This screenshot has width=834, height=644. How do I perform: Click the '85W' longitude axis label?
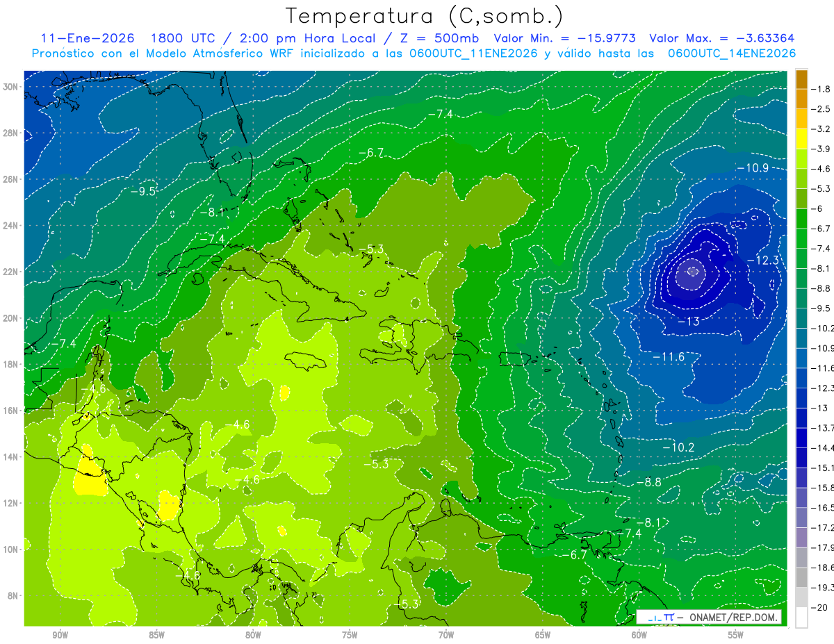(x=156, y=635)
